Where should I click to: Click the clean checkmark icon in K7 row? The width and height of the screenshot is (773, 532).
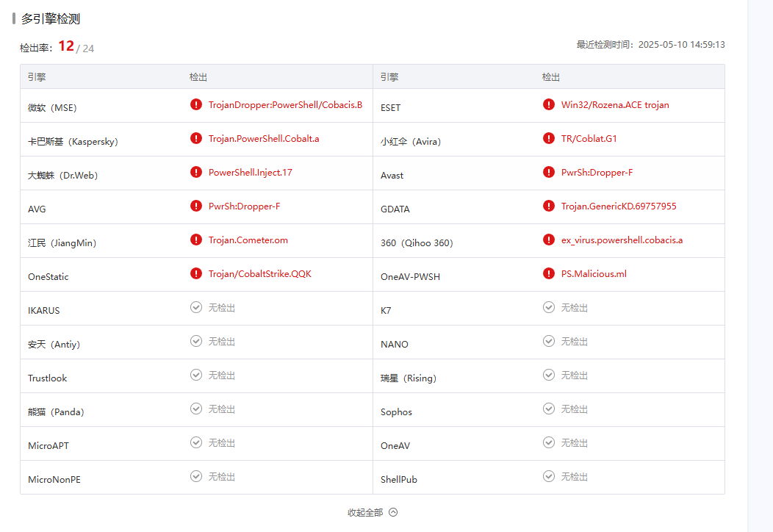[x=549, y=307]
